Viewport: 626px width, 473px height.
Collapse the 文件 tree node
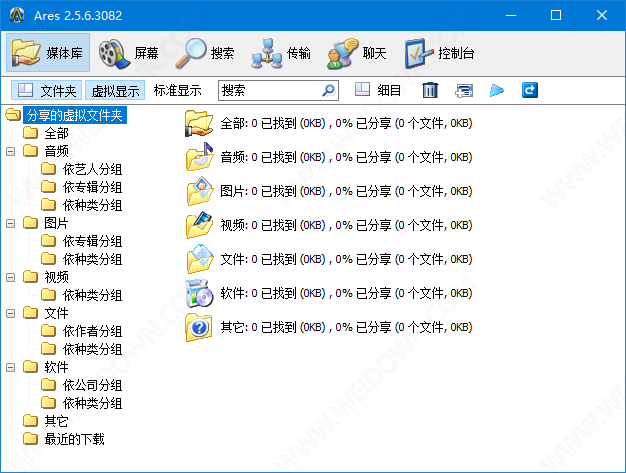11,313
